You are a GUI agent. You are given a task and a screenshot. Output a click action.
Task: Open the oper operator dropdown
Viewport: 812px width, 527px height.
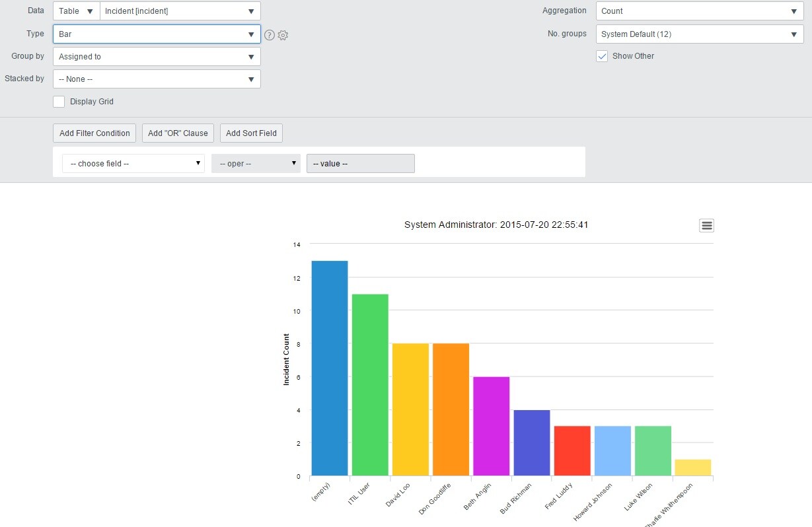pos(256,163)
